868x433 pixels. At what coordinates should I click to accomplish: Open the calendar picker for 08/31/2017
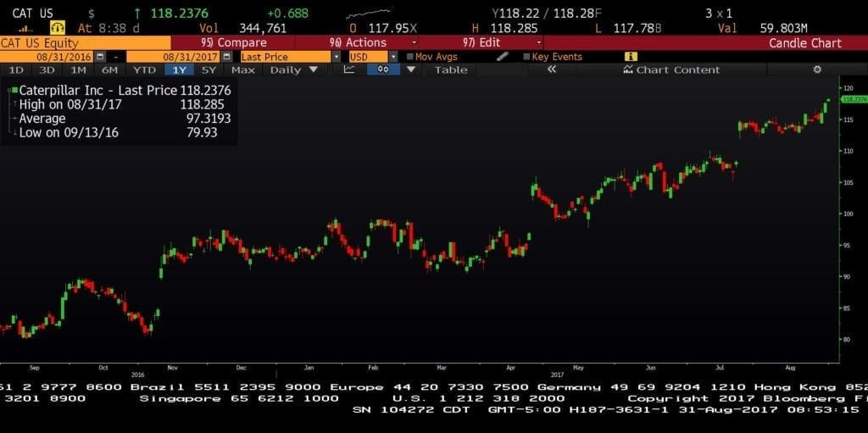coord(225,57)
